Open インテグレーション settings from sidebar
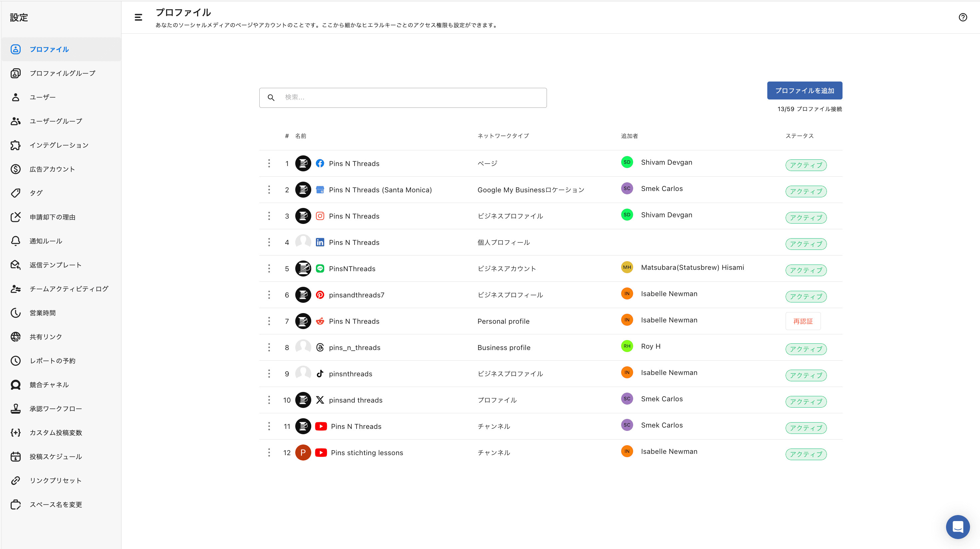Viewport: 980px width, 549px height. [59, 145]
